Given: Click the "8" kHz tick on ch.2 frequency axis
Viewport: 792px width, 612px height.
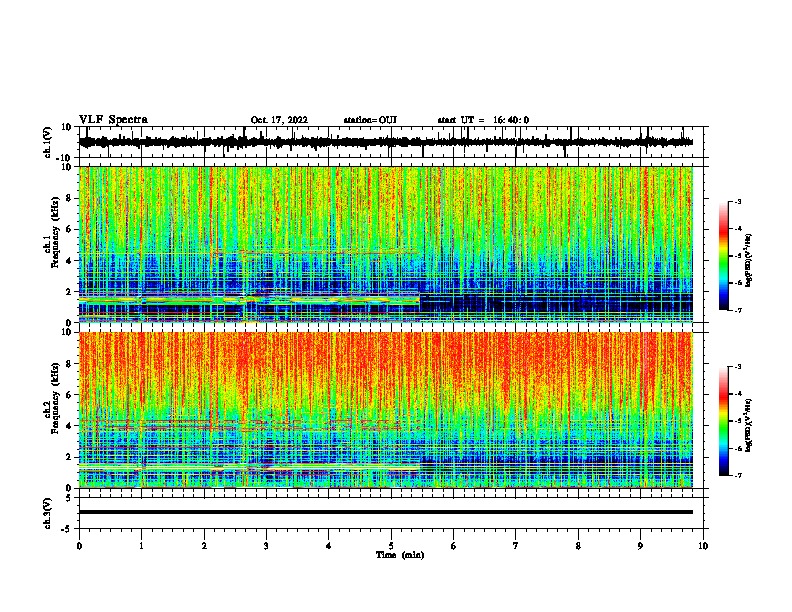Looking at the screenshot, I should [x=69, y=363].
